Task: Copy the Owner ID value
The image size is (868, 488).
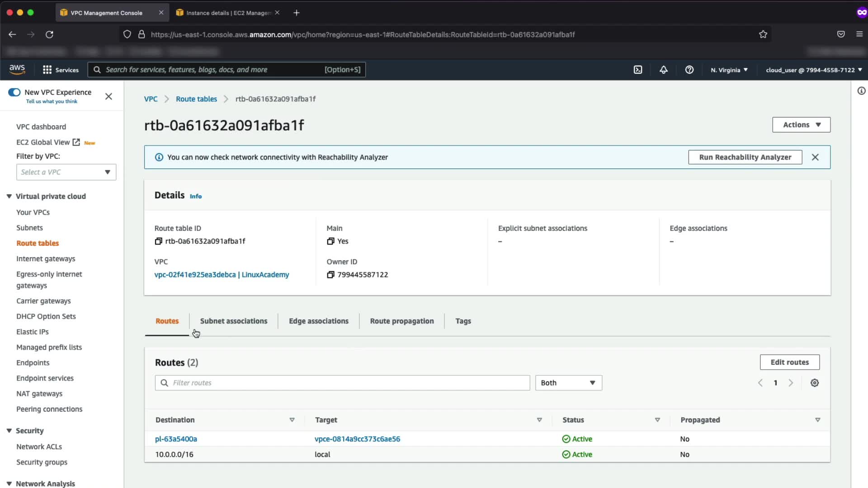Action: pyautogui.click(x=330, y=275)
